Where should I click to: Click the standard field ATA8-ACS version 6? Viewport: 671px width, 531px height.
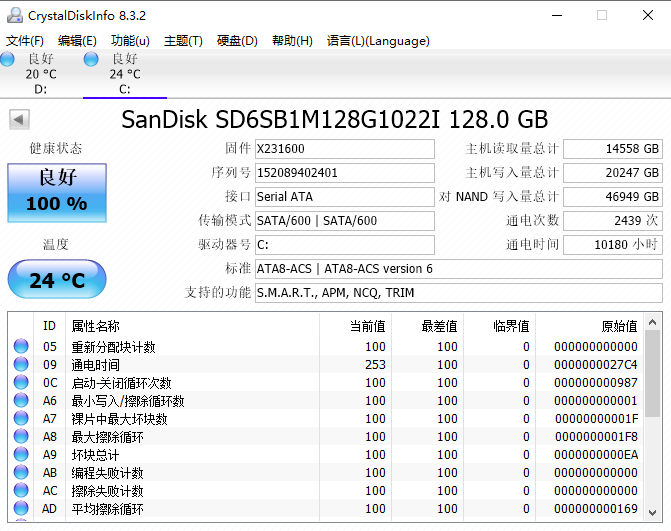click(459, 268)
